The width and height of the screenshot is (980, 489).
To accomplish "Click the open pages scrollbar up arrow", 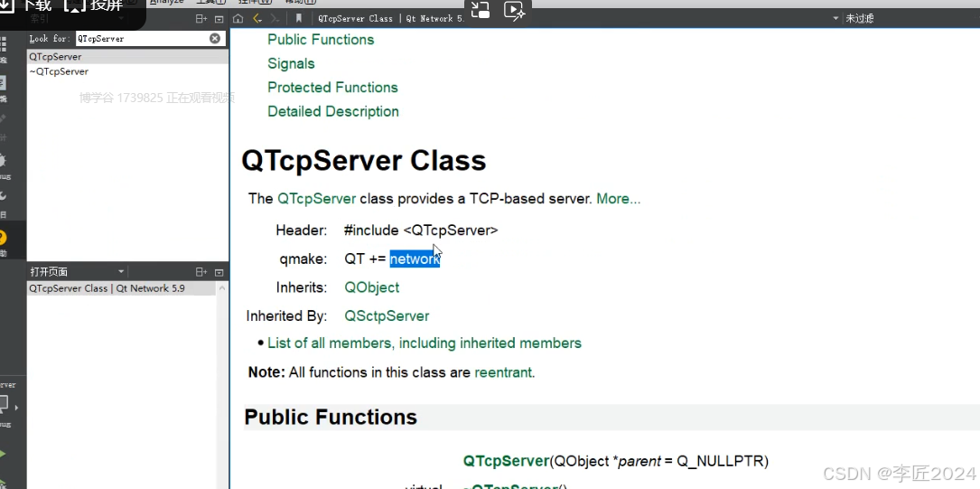I will [x=222, y=287].
